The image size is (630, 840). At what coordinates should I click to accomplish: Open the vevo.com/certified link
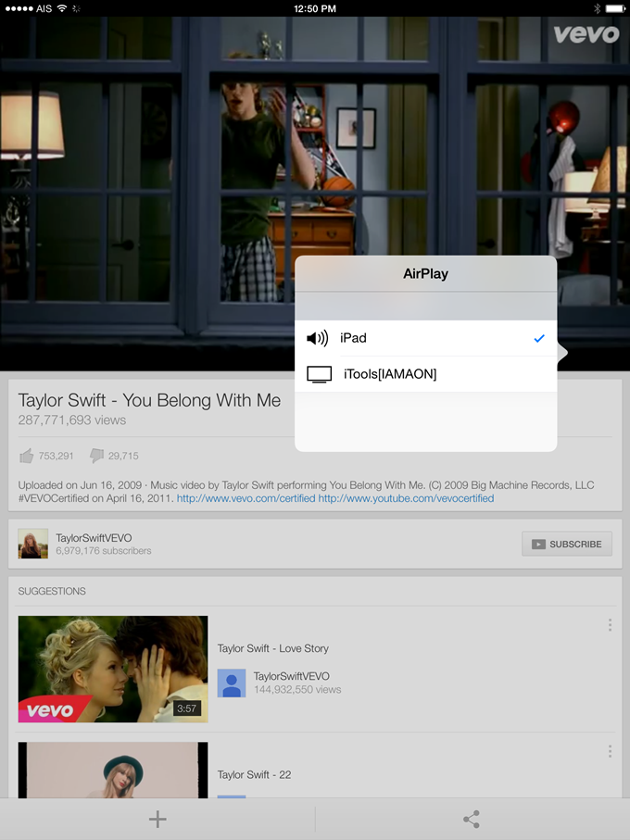246,498
